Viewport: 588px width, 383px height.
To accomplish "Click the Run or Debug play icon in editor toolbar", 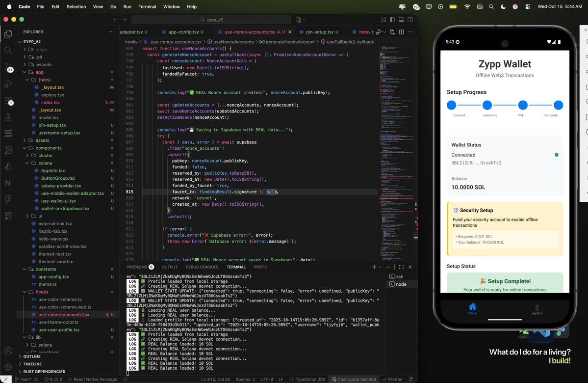I will (379, 32).
